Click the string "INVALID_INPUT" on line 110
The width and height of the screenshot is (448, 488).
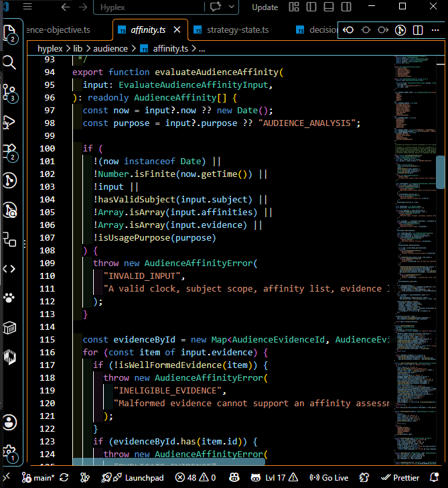pyautogui.click(x=142, y=276)
